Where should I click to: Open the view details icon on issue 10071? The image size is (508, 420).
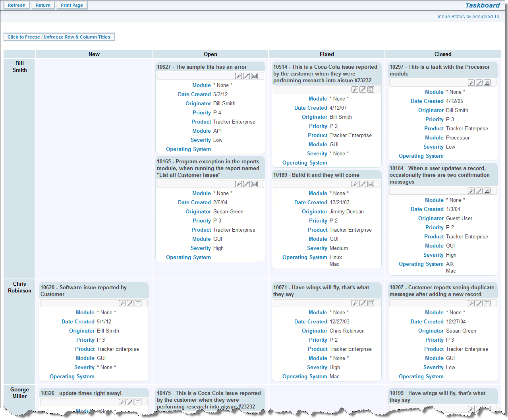tap(371, 303)
